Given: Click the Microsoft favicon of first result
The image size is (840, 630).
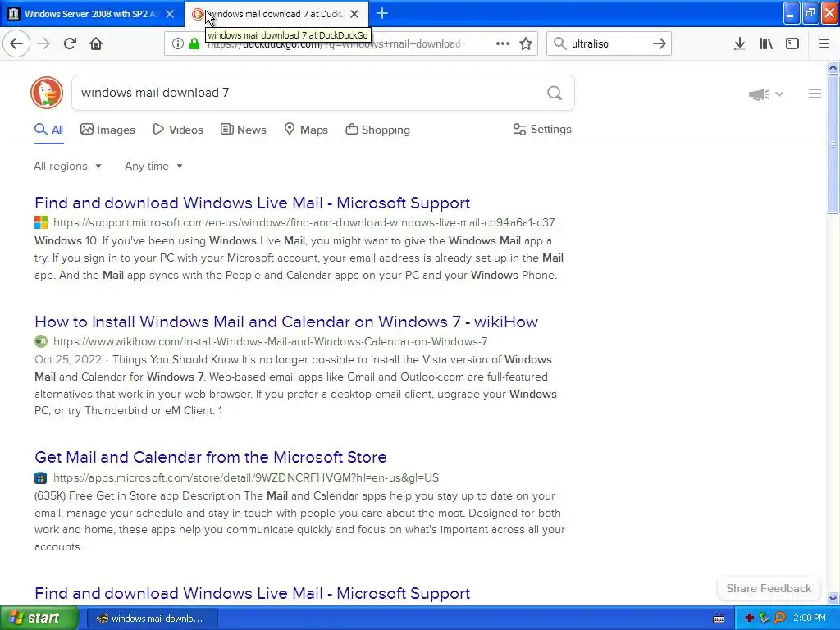Looking at the screenshot, I should tap(41, 222).
